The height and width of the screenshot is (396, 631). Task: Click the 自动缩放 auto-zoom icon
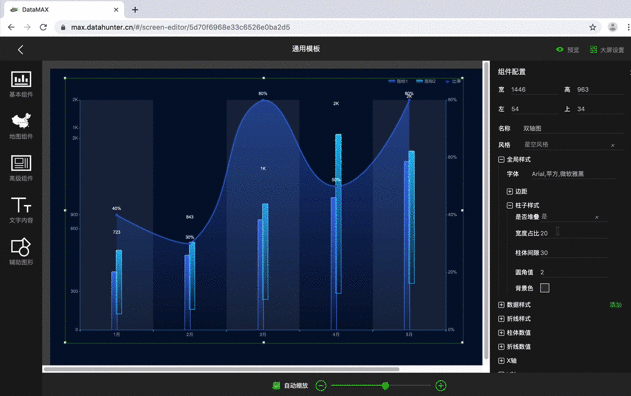pos(276,386)
